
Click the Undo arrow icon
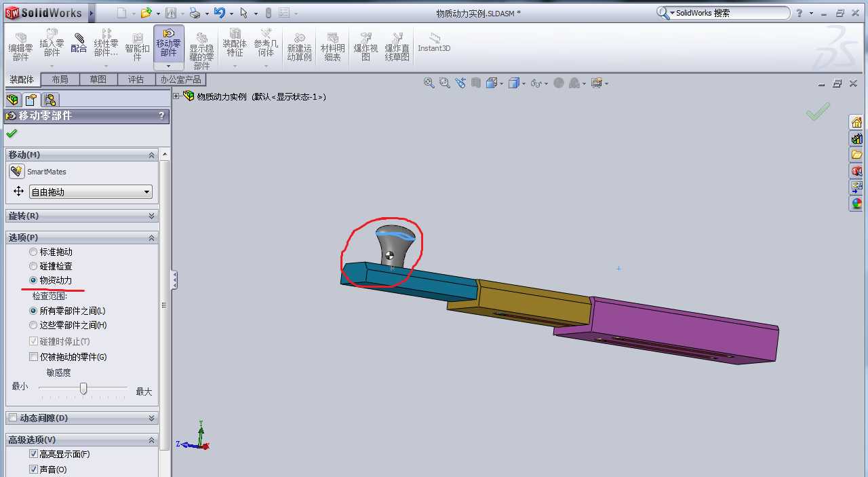pos(219,13)
